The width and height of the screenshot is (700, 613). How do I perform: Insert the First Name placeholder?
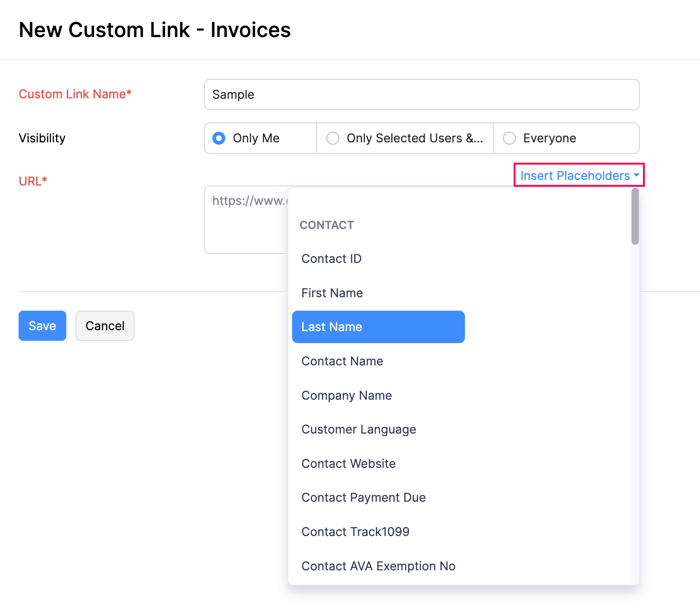click(332, 293)
